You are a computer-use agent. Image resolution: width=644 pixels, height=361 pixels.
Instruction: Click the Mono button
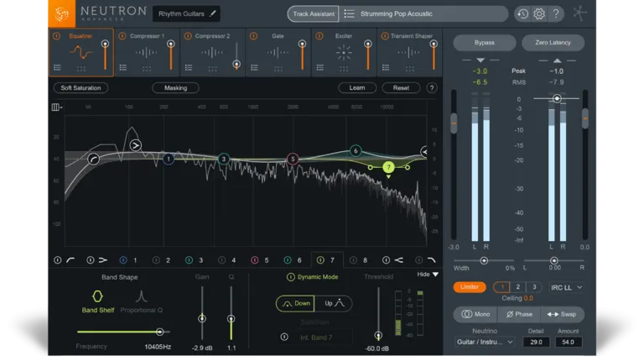[x=475, y=314]
